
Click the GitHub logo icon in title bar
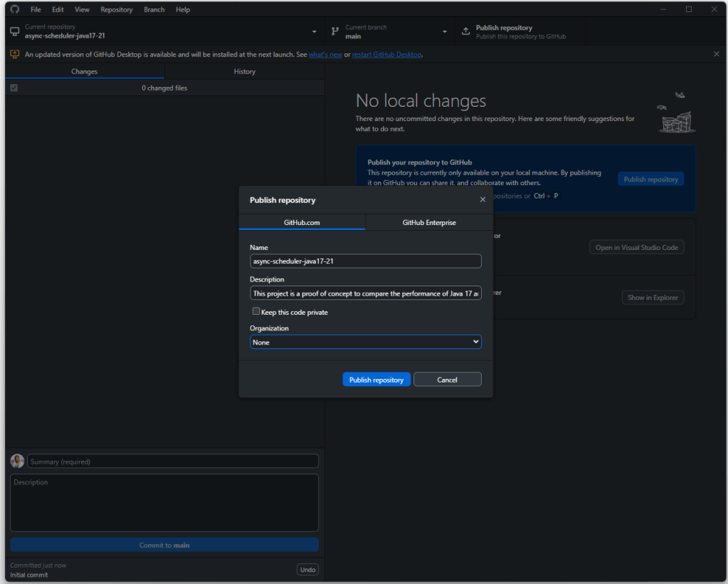(x=14, y=9)
